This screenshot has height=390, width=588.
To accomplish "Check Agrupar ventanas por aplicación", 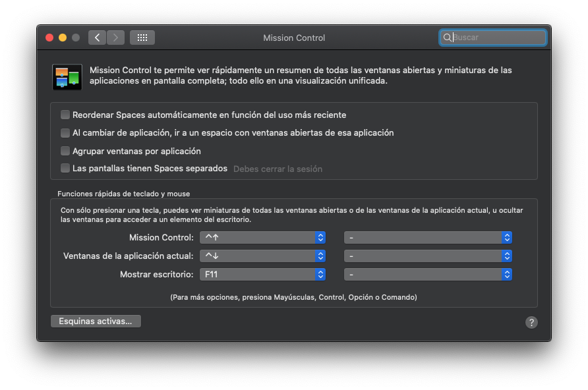I will pos(65,151).
